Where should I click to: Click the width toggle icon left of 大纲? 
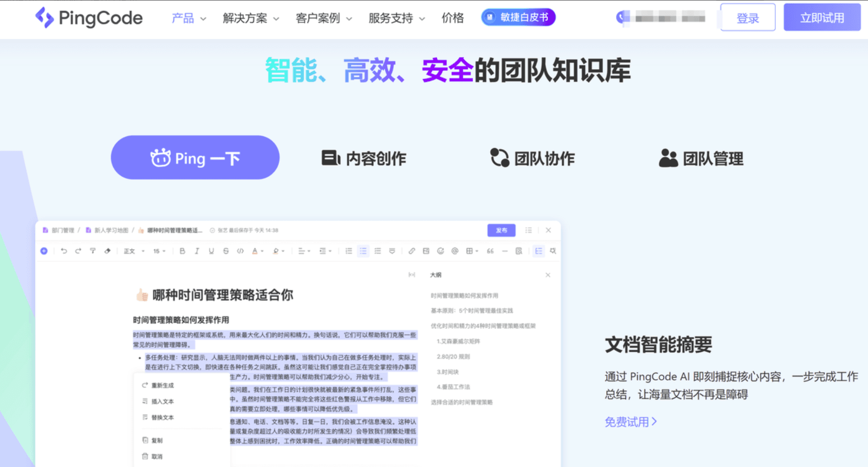[x=412, y=275]
